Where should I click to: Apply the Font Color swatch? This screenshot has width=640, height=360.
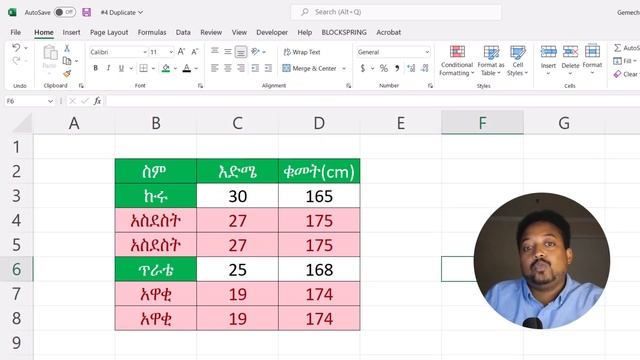pos(187,68)
